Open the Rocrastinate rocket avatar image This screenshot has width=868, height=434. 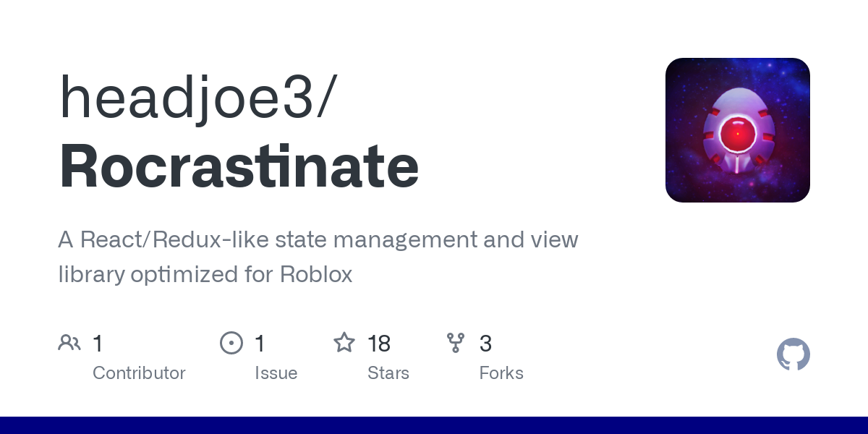point(737,129)
